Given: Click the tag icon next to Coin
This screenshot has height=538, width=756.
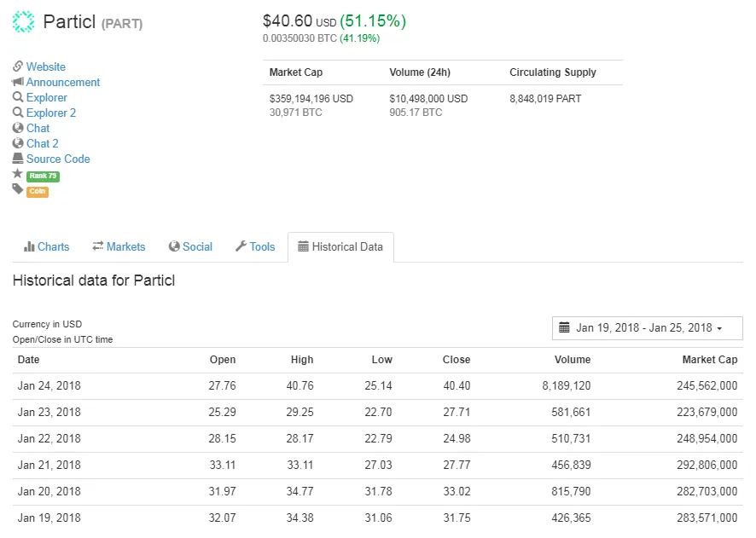Looking at the screenshot, I should [x=18, y=188].
